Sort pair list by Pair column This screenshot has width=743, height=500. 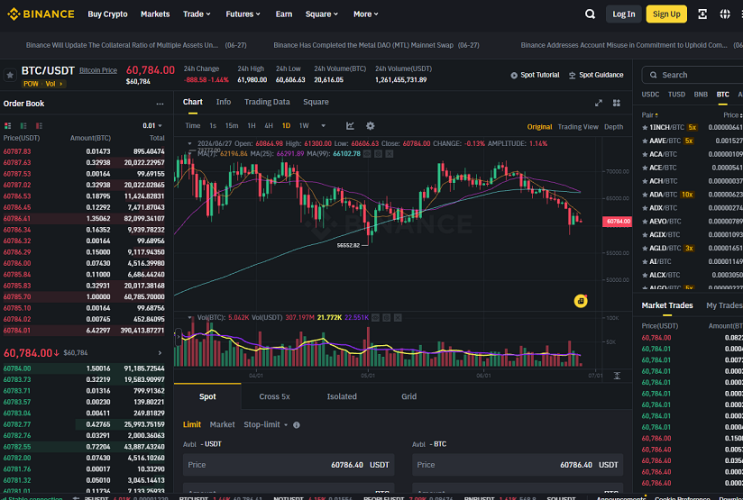(x=650, y=115)
